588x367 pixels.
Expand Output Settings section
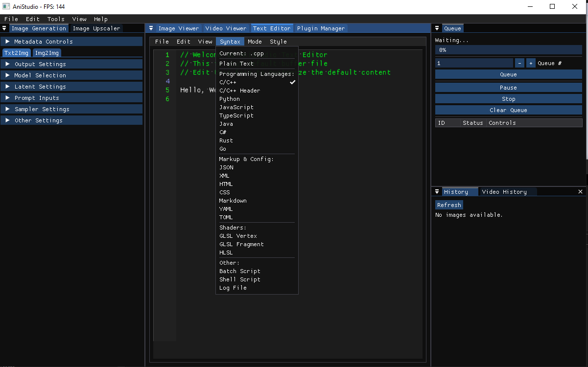point(71,64)
